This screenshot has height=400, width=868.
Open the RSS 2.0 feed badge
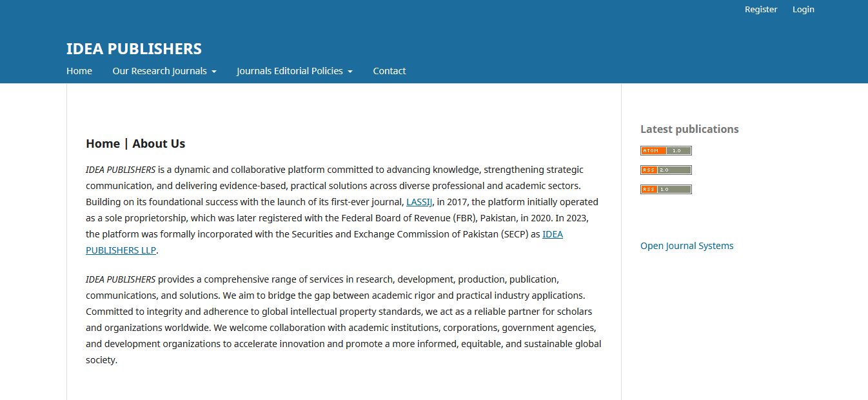[x=666, y=170]
